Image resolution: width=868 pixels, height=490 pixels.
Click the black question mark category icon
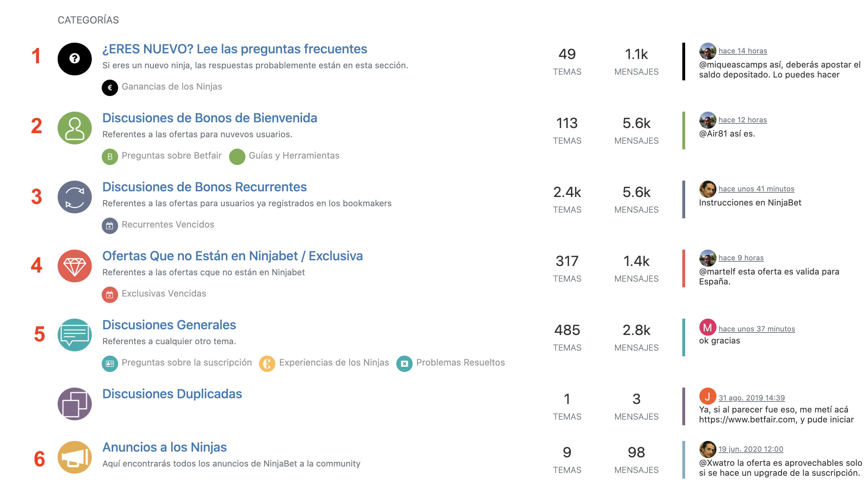coord(75,59)
